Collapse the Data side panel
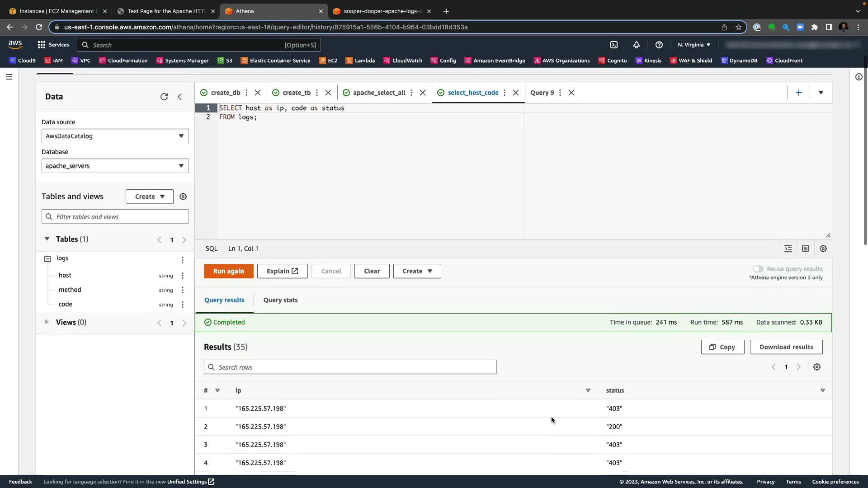 point(180,97)
